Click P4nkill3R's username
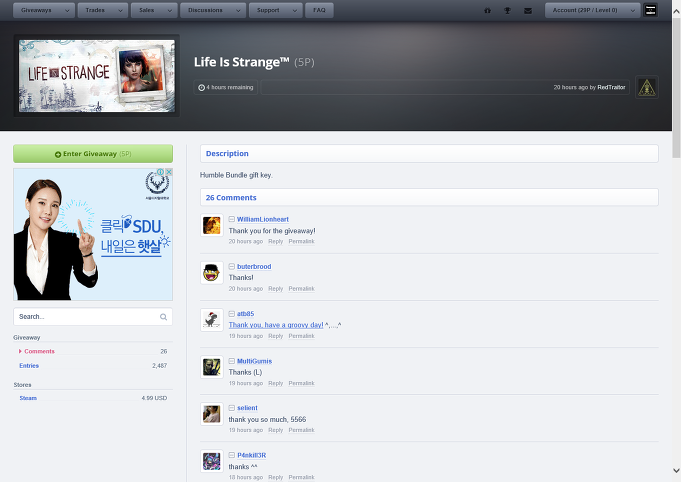 click(251, 455)
